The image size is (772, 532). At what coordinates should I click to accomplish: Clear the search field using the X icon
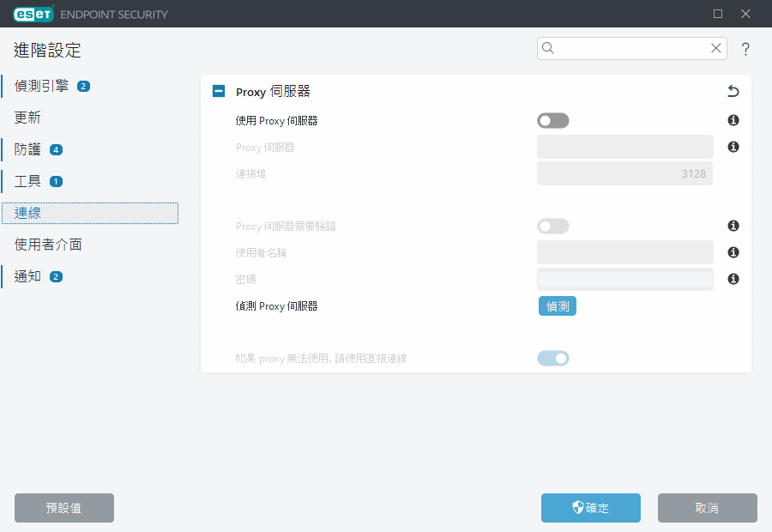715,48
